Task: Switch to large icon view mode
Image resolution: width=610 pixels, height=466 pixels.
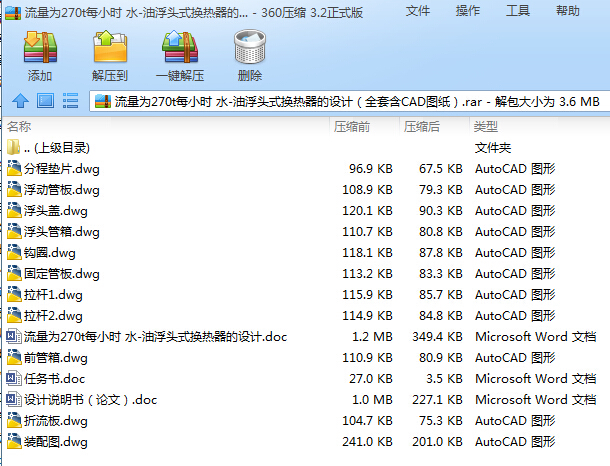Action: [x=46, y=101]
